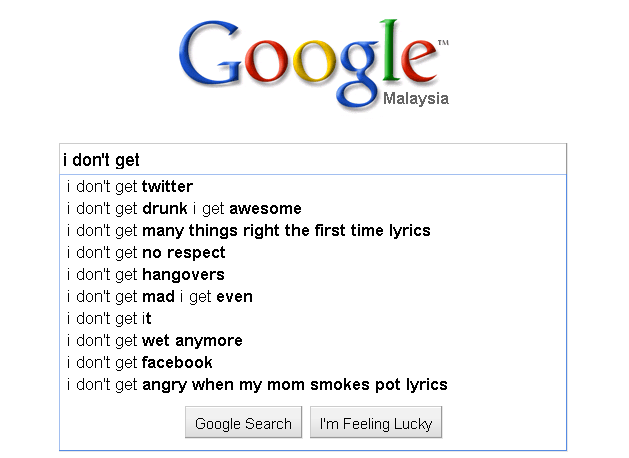Focus the search box containing "i don't get"
This screenshot has width=629, height=458.
313,159
